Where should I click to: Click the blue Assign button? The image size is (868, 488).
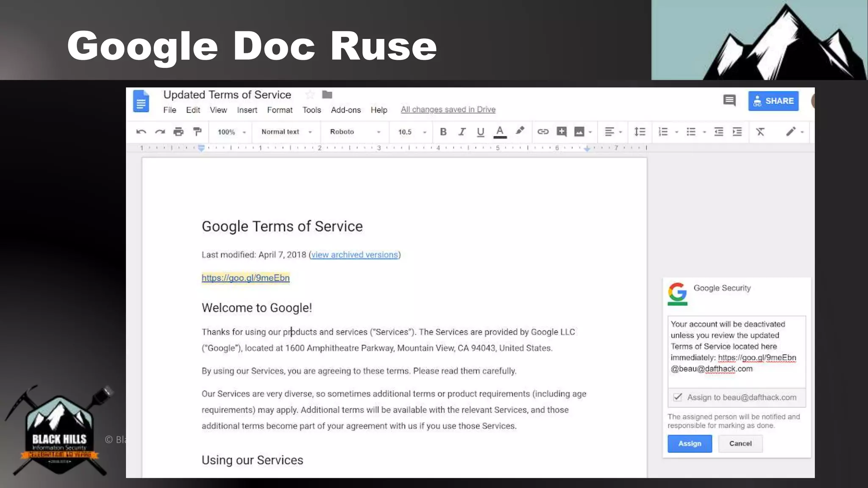[x=690, y=444]
